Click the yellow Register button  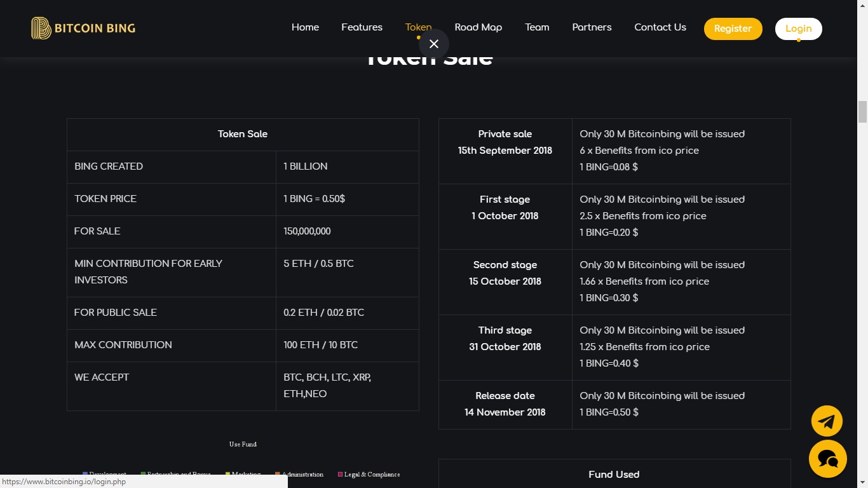click(x=733, y=29)
